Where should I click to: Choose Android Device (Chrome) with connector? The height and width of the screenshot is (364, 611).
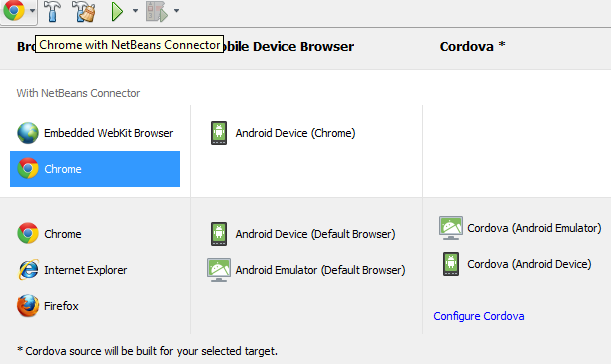[283, 133]
